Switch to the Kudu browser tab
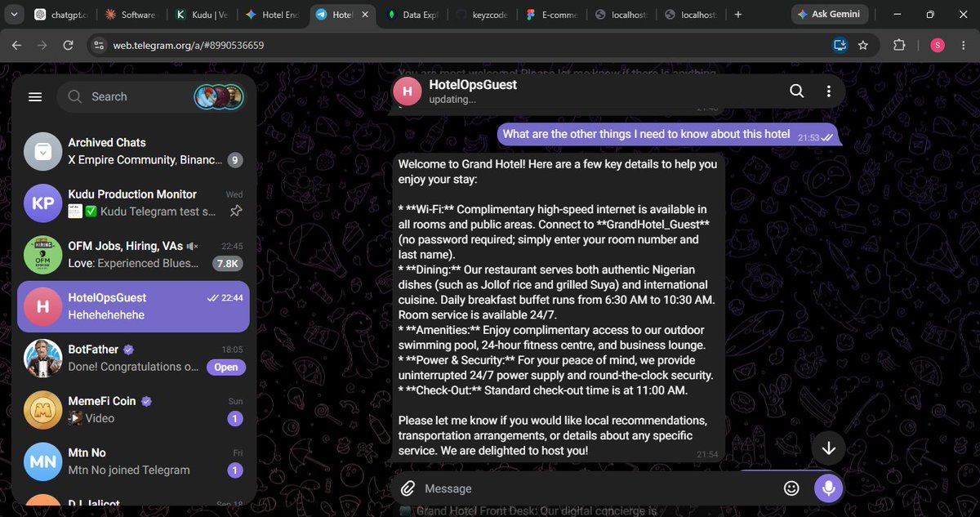The image size is (980, 517). [202, 15]
